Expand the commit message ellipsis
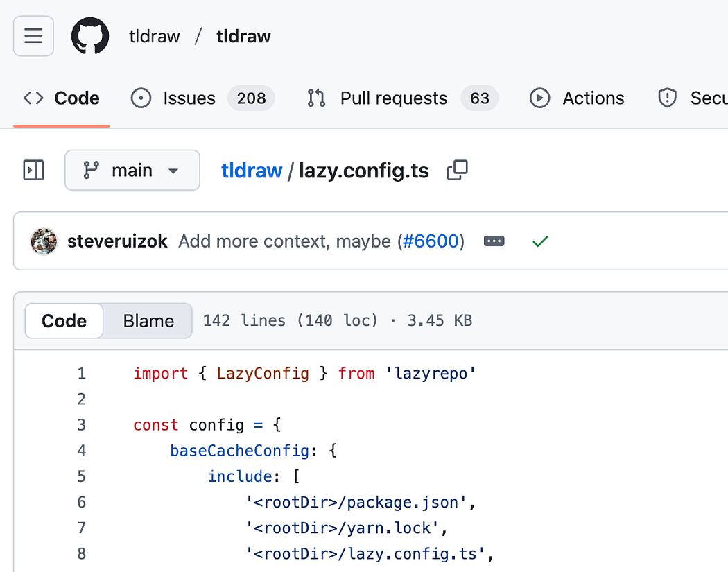 [x=494, y=241]
